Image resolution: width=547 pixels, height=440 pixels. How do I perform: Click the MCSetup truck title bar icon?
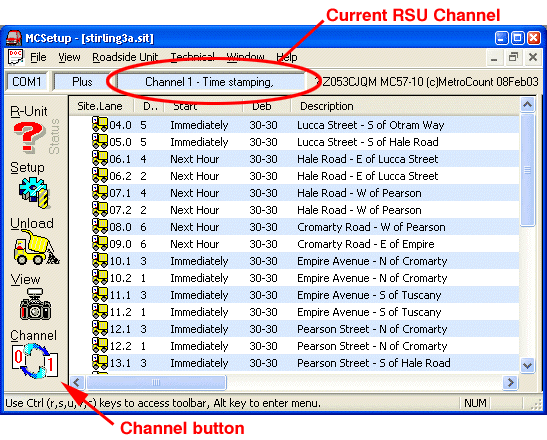pos(14,38)
